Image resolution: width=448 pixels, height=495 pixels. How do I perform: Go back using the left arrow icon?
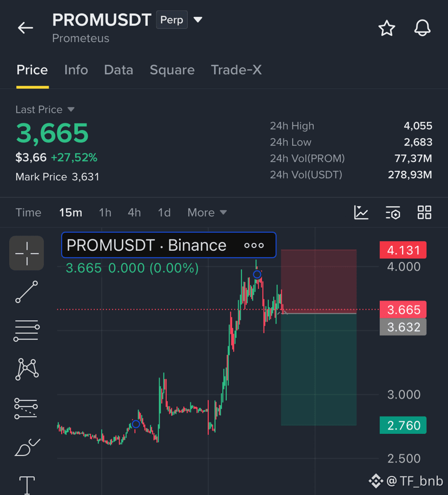click(25, 28)
